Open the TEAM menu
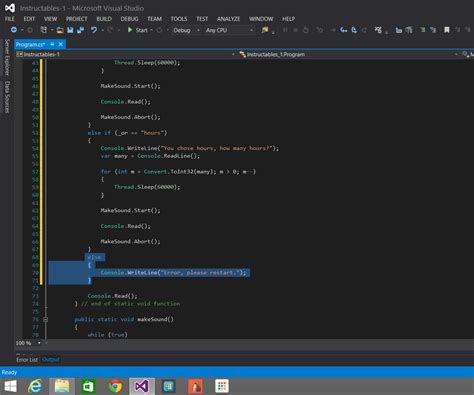This screenshot has height=395, width=474. (155, 19)
